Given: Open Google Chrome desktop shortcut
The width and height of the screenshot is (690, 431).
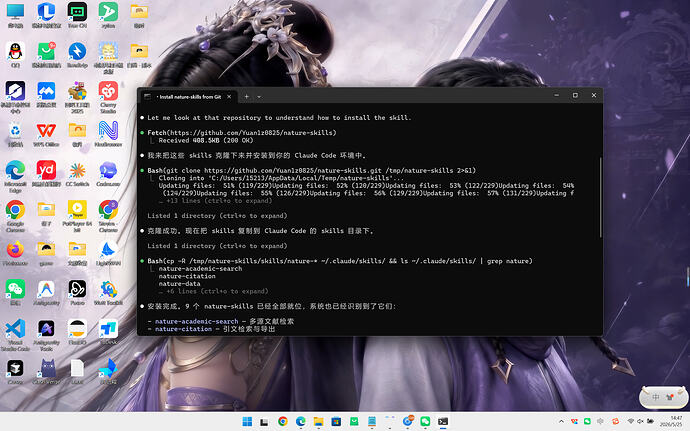Looking at the screenshot, I should coord(15,210).
